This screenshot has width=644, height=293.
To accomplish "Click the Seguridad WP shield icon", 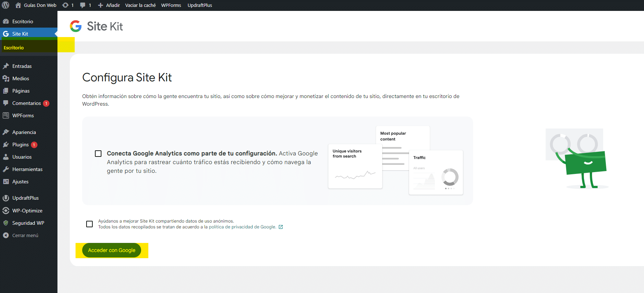I will pyautogui.click(x=6, y=223).
